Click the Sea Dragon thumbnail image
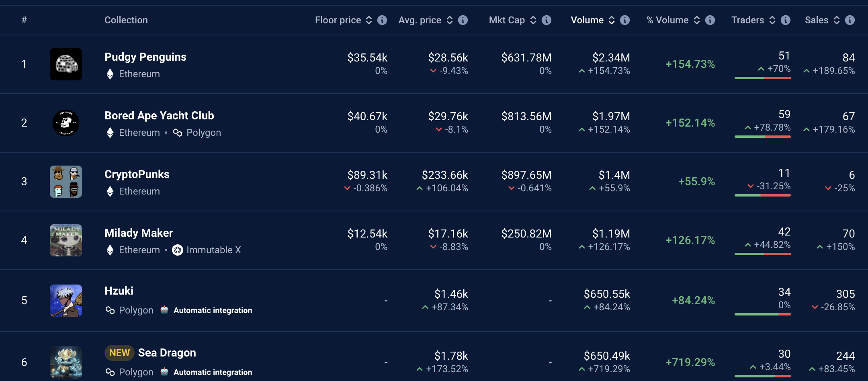Screen dimensions: 868x381 (66, 363)
